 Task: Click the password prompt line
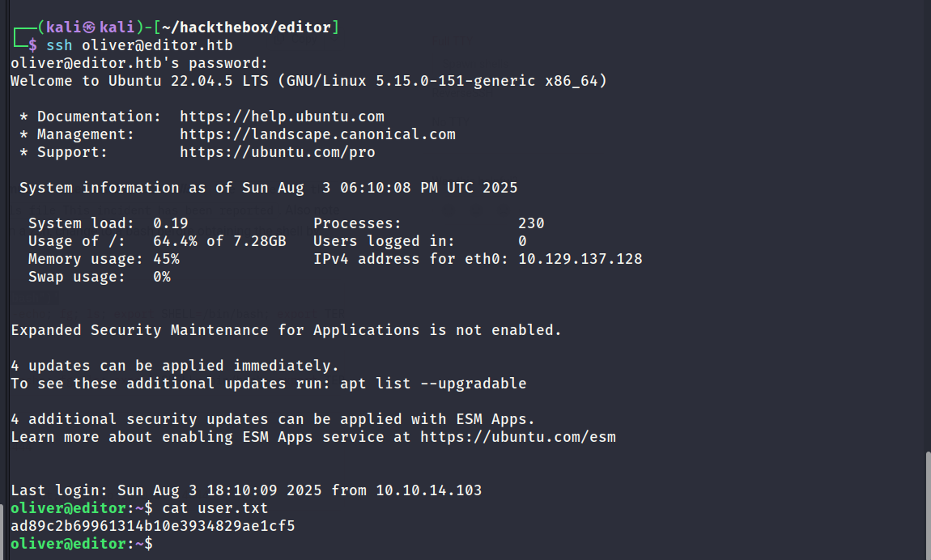[x=139, y=63]
